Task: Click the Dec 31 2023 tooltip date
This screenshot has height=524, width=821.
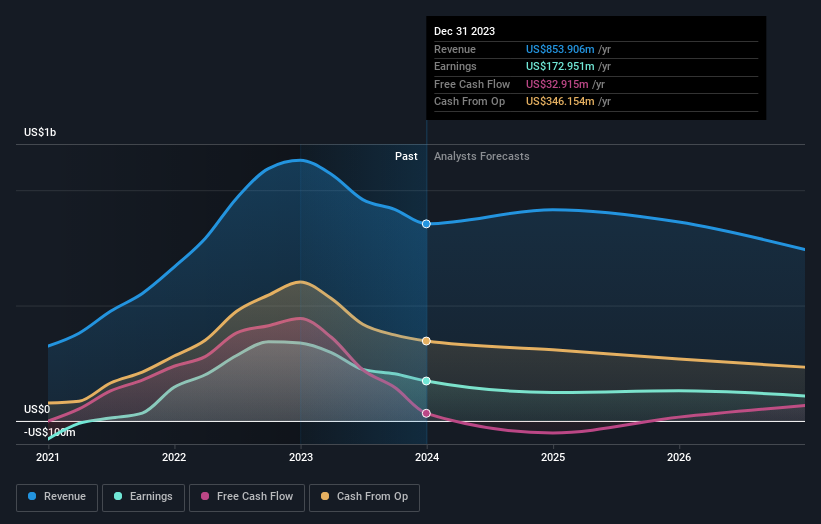Action: point(464,31)
